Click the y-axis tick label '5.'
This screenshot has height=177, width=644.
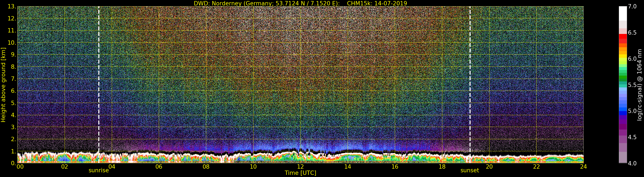14,103
